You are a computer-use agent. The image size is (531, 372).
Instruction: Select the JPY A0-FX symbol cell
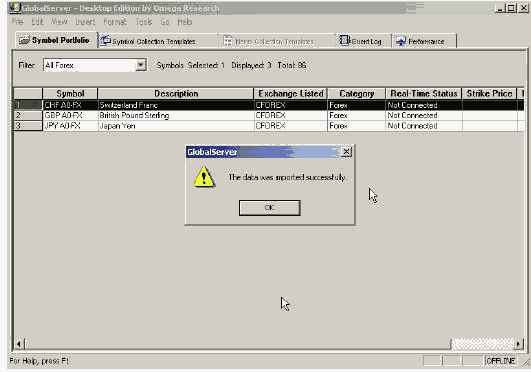[70, 126]
